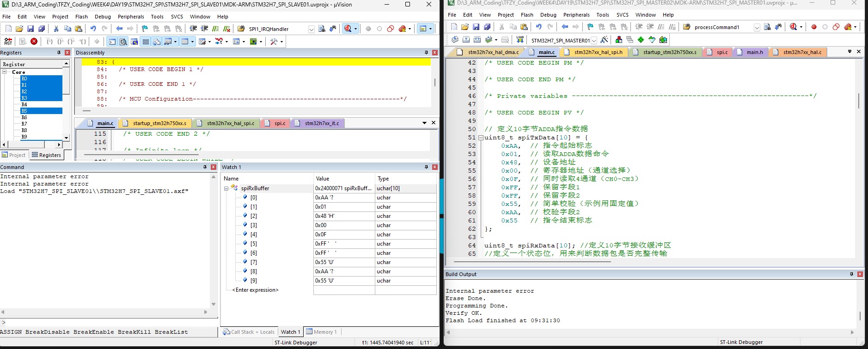Click Undo in the left SLAVE01 toolbar
Image resolution: width=868 pixels, height=349 pixels.
[93, 29]
